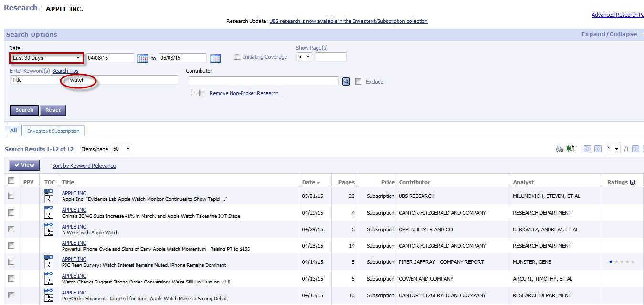Open TOC for China's 3G/4G Subs report
Screen dimensions: 644x305
point(49,212)
